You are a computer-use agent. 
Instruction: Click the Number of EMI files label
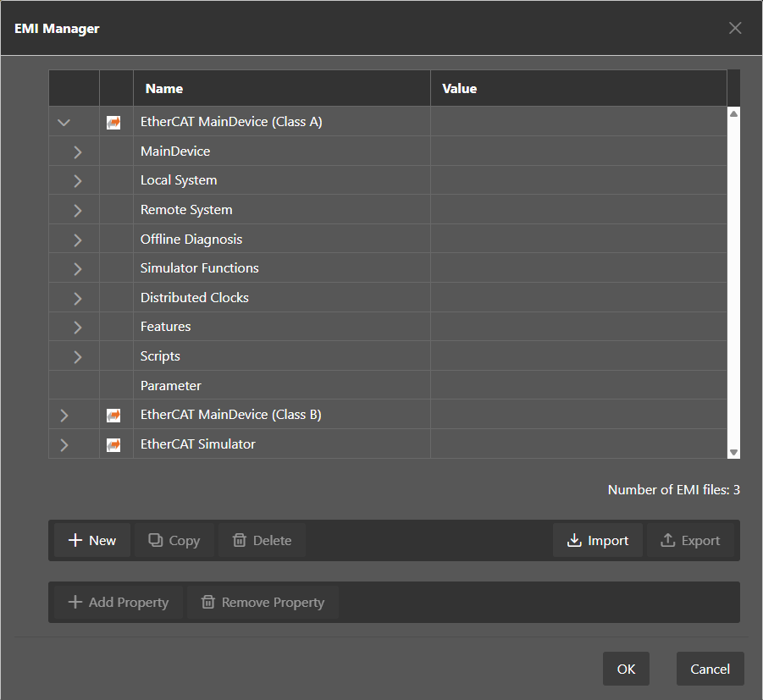pyautogui.click(x=674, y=490)
